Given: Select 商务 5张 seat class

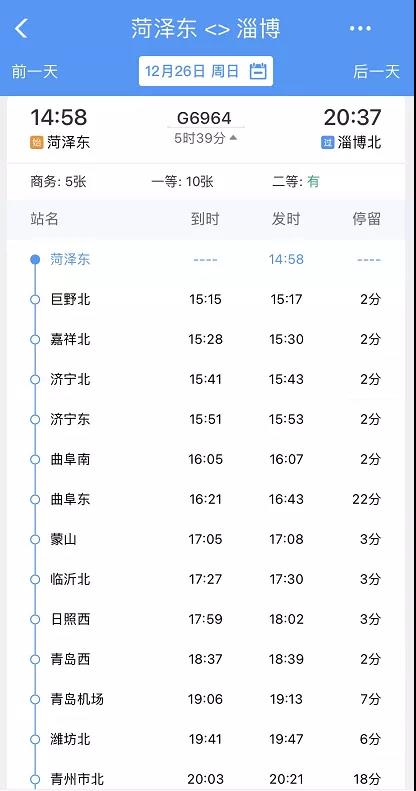Looking at the screenshot, I should coord(58,182).
